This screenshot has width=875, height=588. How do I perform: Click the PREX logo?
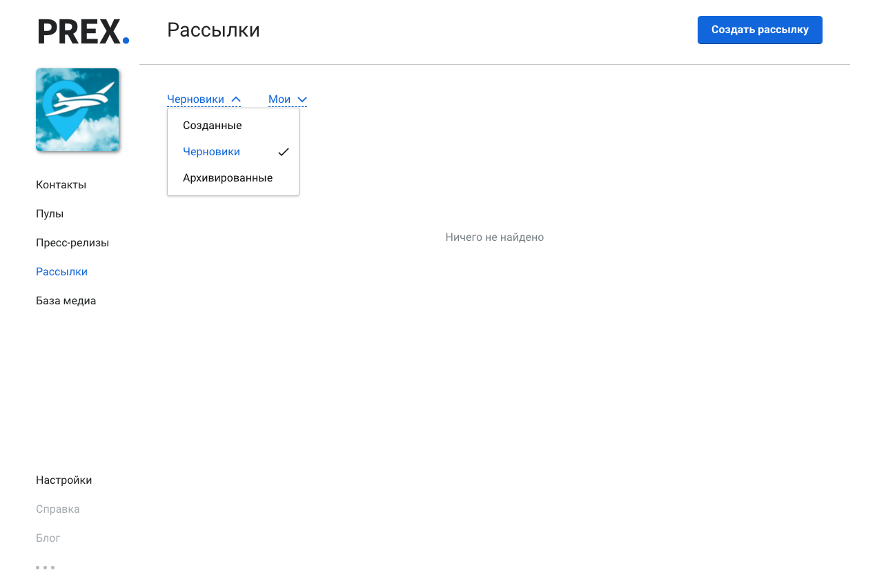point(83,32)
